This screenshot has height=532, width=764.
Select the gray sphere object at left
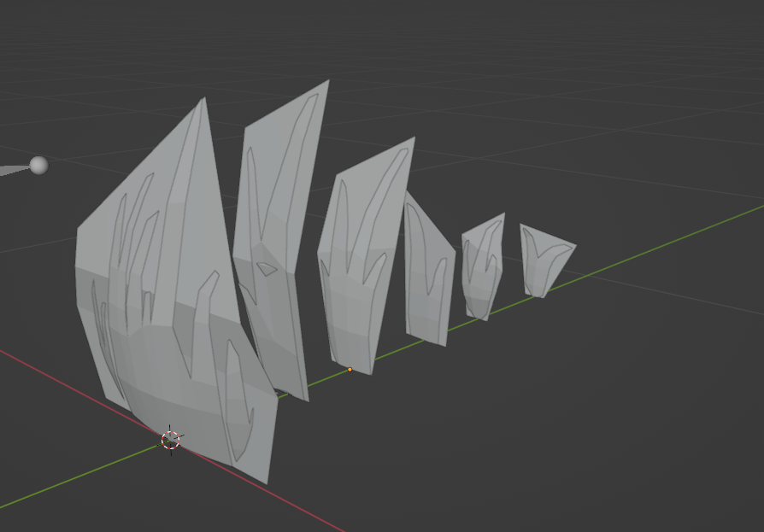[38, 165]
